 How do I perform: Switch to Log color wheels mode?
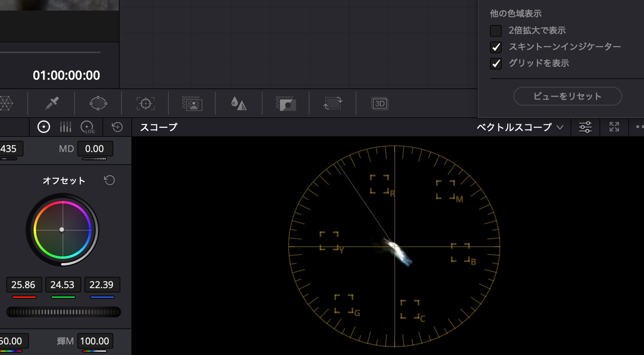[x=88, y=127]
